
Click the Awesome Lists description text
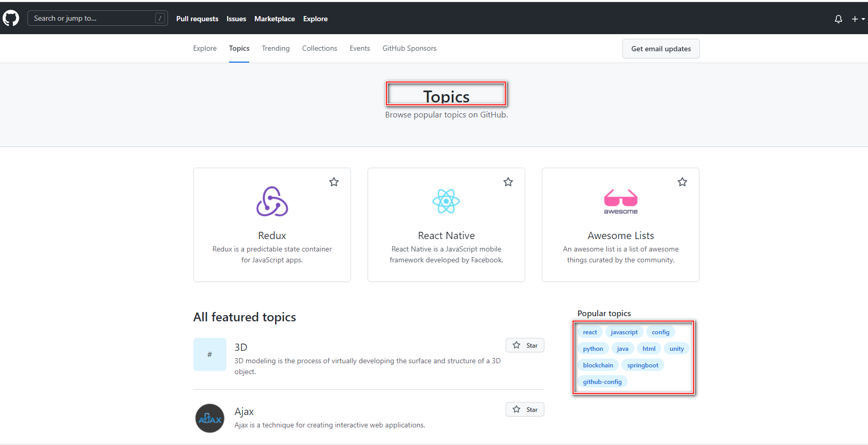[621, 255]
